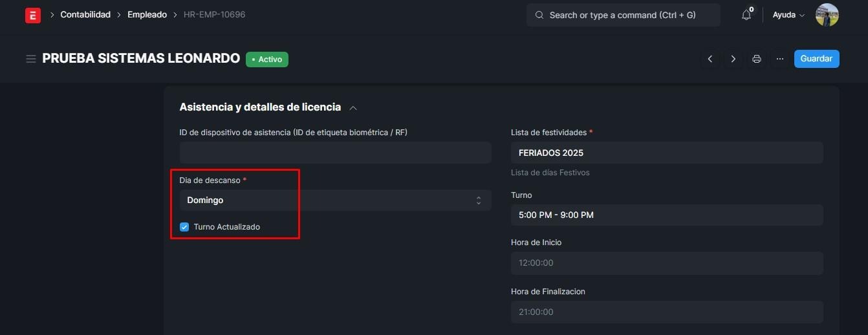
Task: Navigate to Empleado breadcrumb
Action: [147, 15]
